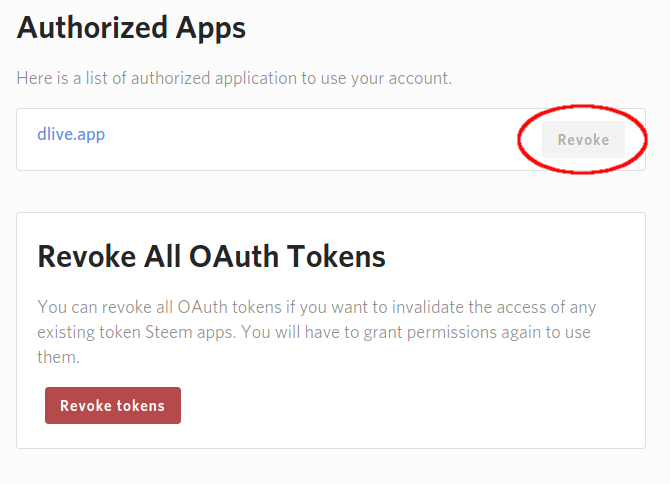Click "invalidate the access" phrase in paragraph
Image resolution: width=670 pixels, height=484 pixels.
click(468, 307)
